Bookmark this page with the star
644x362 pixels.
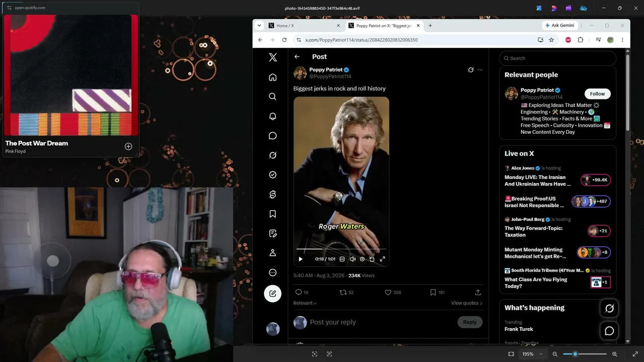click(551, 40)
